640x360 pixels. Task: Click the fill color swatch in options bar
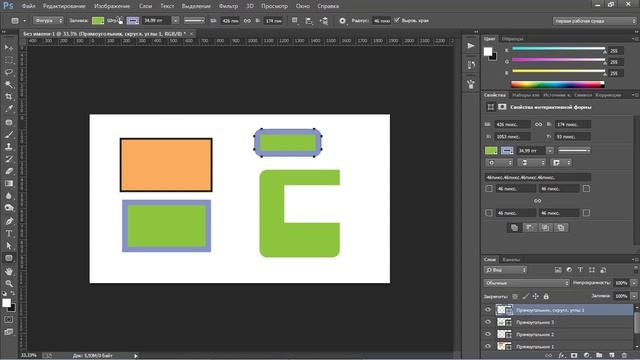98,20
